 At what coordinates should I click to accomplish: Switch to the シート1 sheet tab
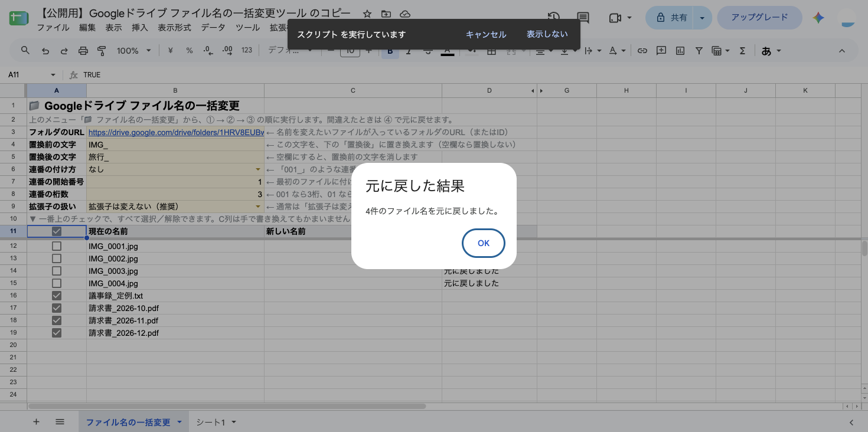tap(211, 422)
